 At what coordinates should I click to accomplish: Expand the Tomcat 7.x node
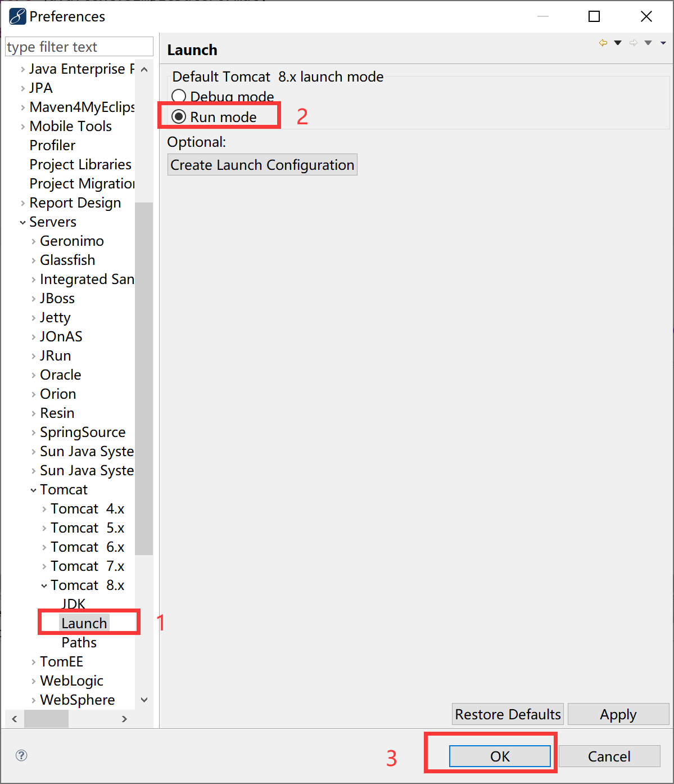[x=44, y=566]
